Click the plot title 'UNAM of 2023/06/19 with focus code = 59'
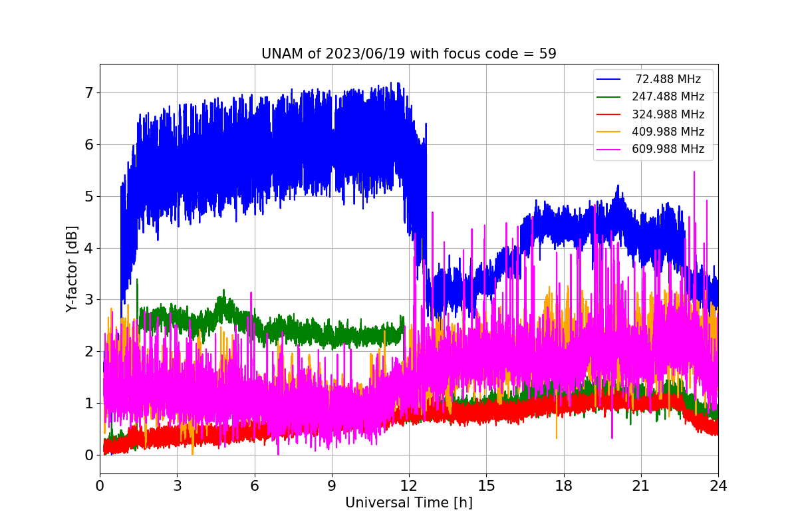Screen dimensions: 798x532 point(409,54)
